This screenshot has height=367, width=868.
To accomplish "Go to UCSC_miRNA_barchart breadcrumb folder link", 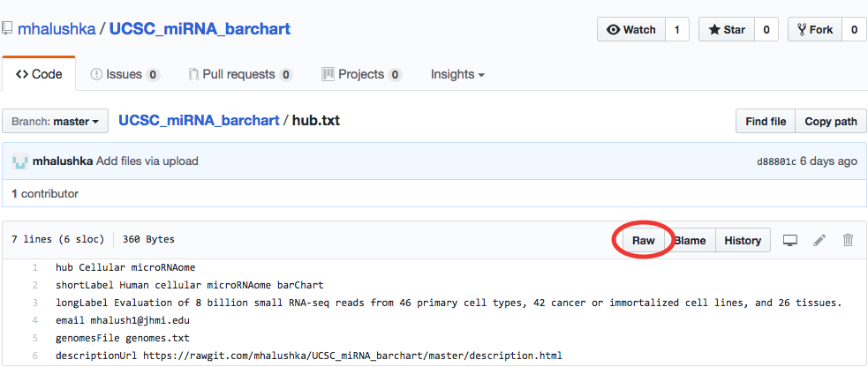I will click(x=199, y=121).
